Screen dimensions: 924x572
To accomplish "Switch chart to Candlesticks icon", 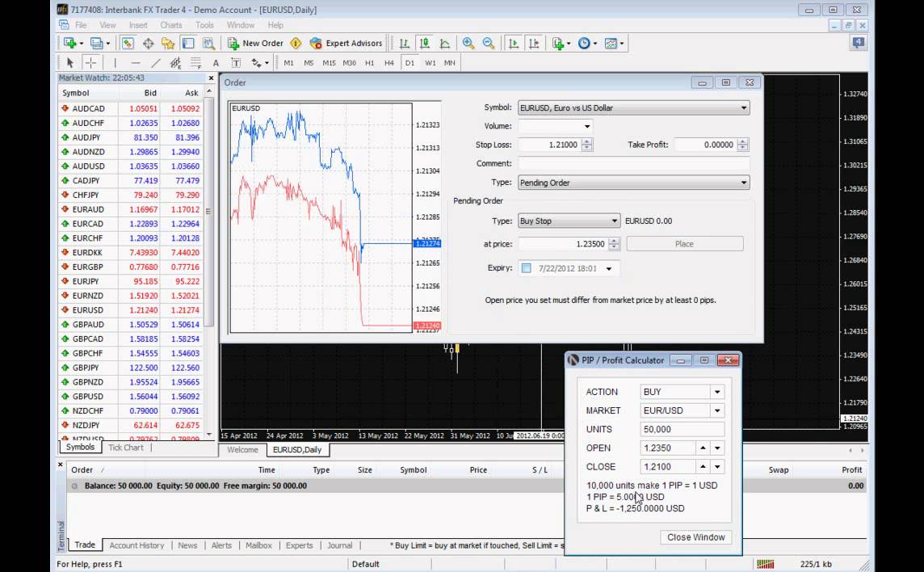I will (424, 43).
